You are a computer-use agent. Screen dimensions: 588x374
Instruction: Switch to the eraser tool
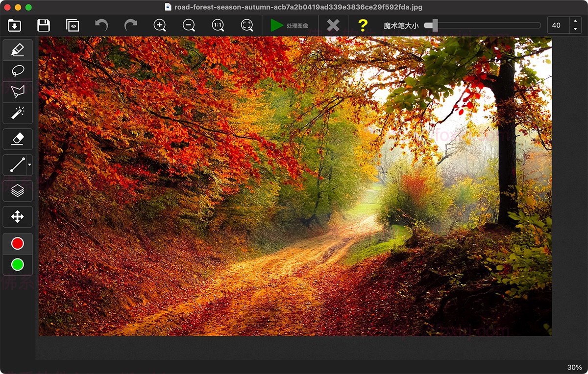tap(18, 139)
